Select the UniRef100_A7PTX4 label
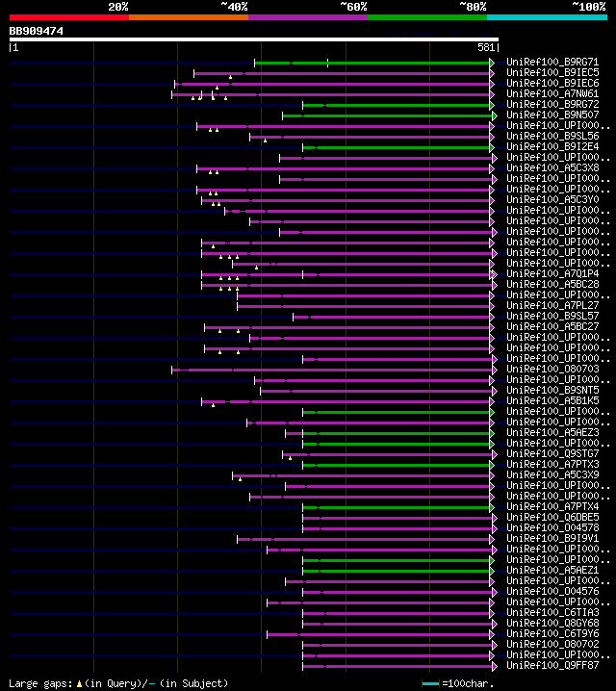This screenshot has height=691, width=616. coord(552,506)
